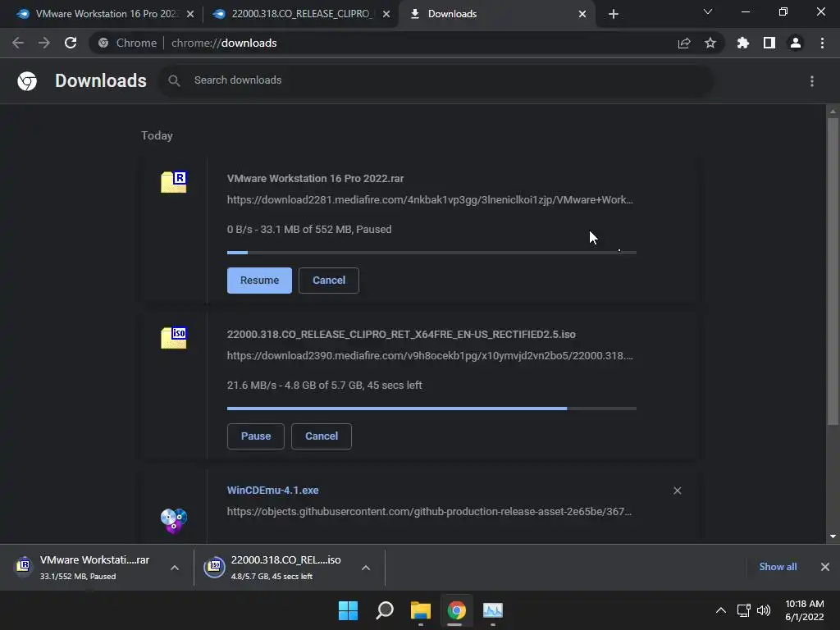840x630 pixels.
Task: Click the 'Today' date heading
Action: pos(157,135)
